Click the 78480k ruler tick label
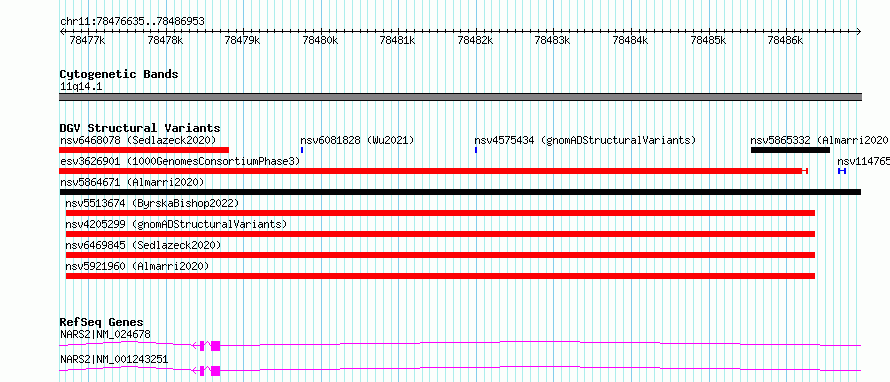This screenshot has width=890, height=382. 320,40
